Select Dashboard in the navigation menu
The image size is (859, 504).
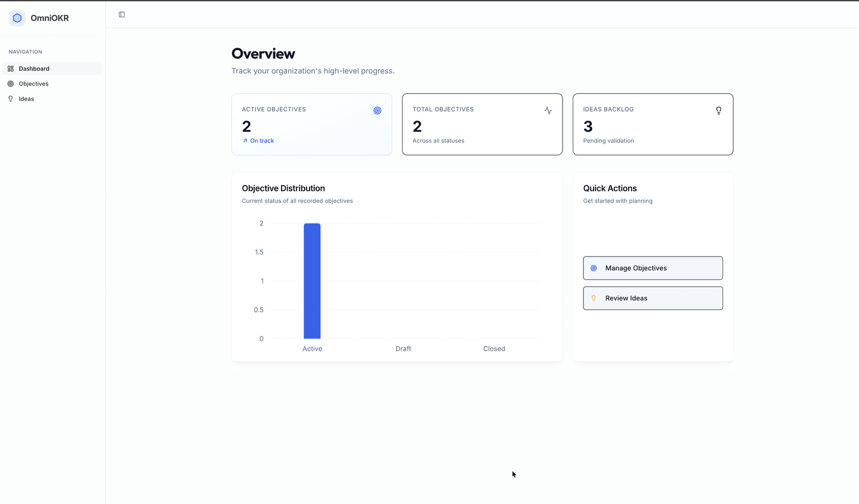tap(33, 68)
